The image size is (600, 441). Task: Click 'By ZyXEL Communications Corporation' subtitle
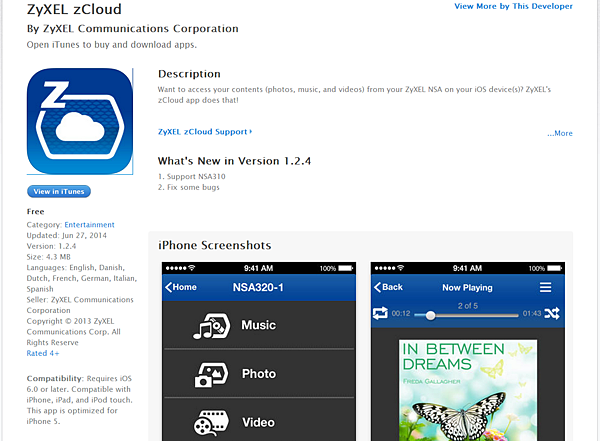[132, 29]
